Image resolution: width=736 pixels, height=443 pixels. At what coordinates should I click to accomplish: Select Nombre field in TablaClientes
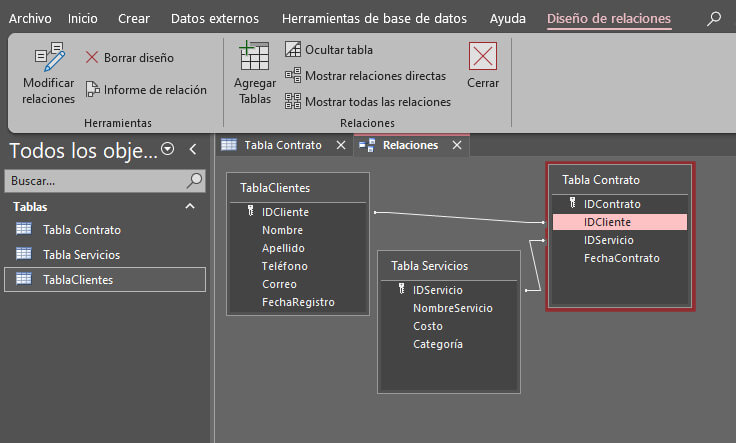(x=282, y=230)
